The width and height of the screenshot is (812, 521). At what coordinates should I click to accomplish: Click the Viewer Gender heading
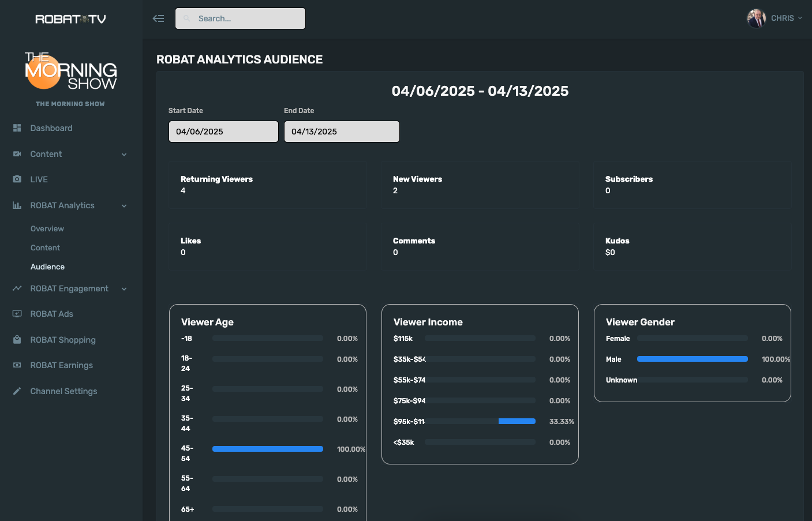click(640, 322)
